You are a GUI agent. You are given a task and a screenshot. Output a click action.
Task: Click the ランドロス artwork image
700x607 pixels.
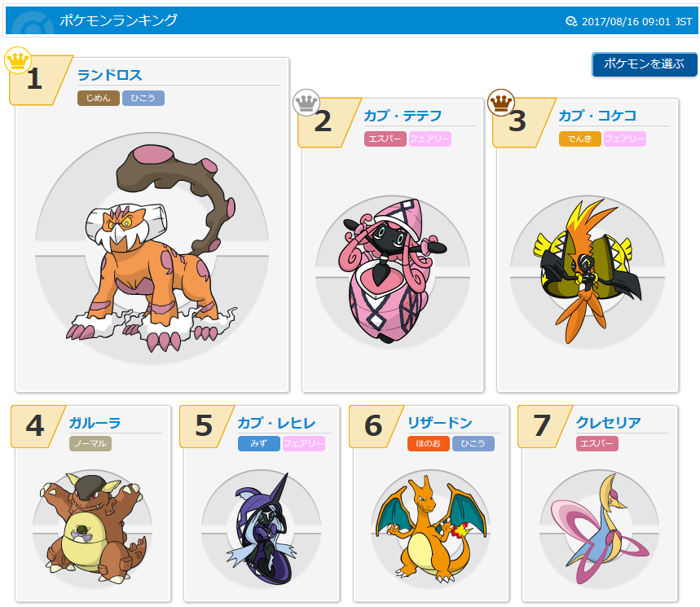click(x=152, y=249)
